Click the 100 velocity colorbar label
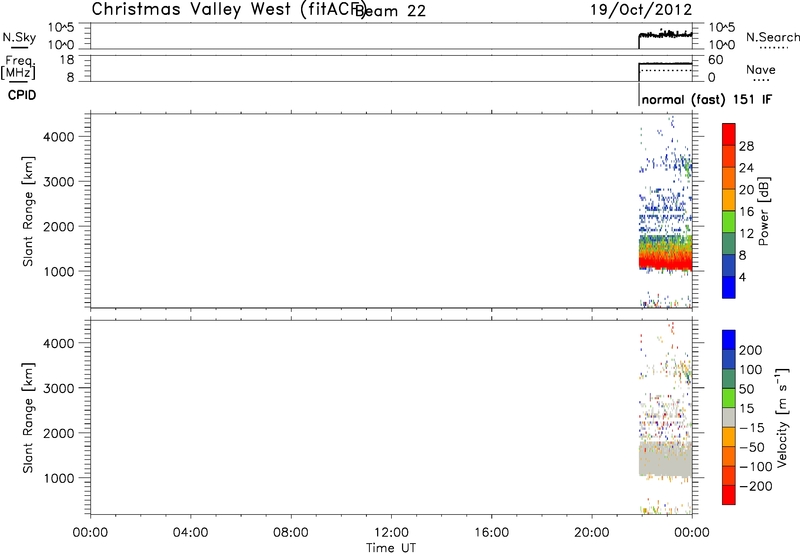This screenshot has height=554, width=800. point(751,370)
